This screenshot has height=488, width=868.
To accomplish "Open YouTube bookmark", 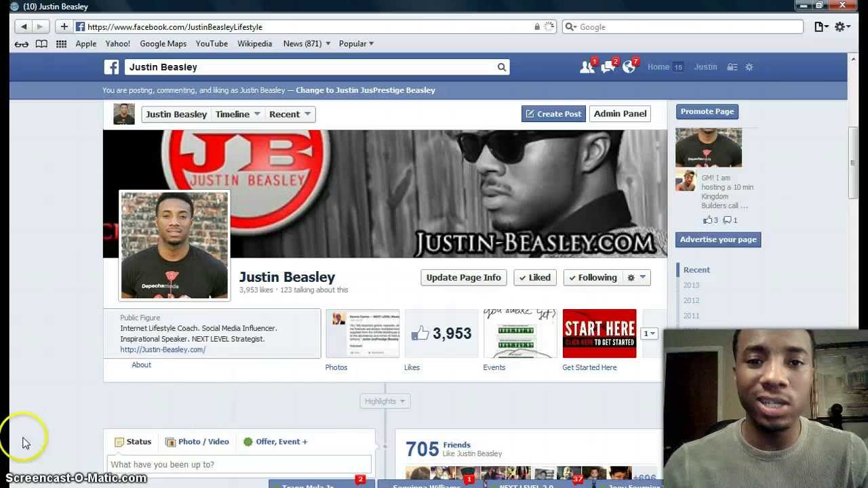I will pyautogui.click(x=212, y=43).
